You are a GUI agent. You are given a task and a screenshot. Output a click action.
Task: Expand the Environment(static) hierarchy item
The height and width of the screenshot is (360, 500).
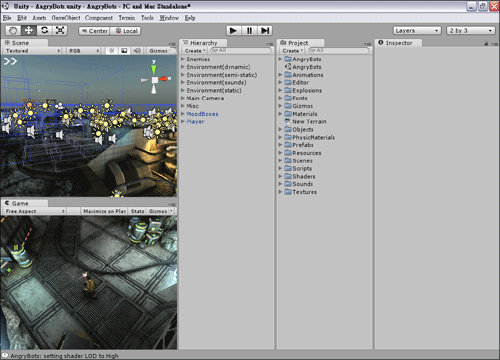(x=183, y=90)
